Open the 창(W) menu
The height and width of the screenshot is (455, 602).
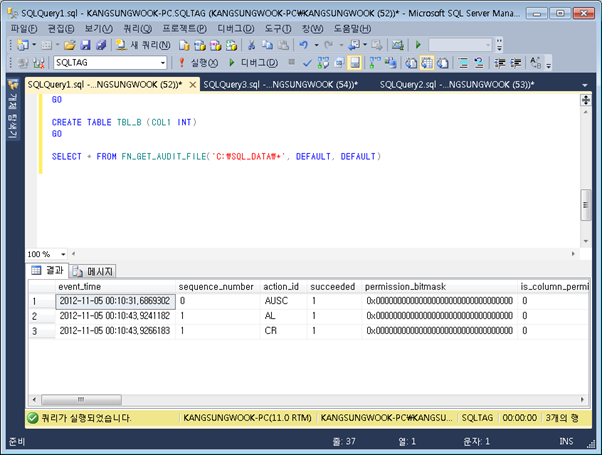click(x=312, y=28)
